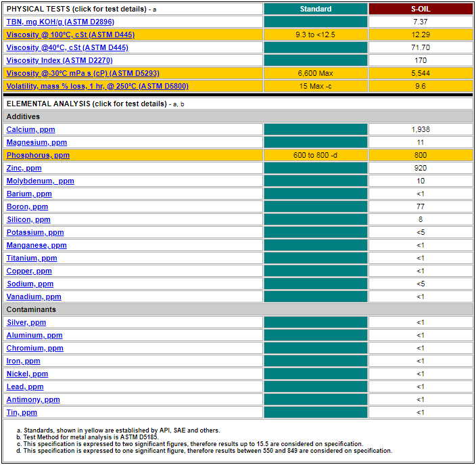Click the Silicon, ppm link
Image resolution: width=476 pixels, height=465 pixels.
pos(28,219)
